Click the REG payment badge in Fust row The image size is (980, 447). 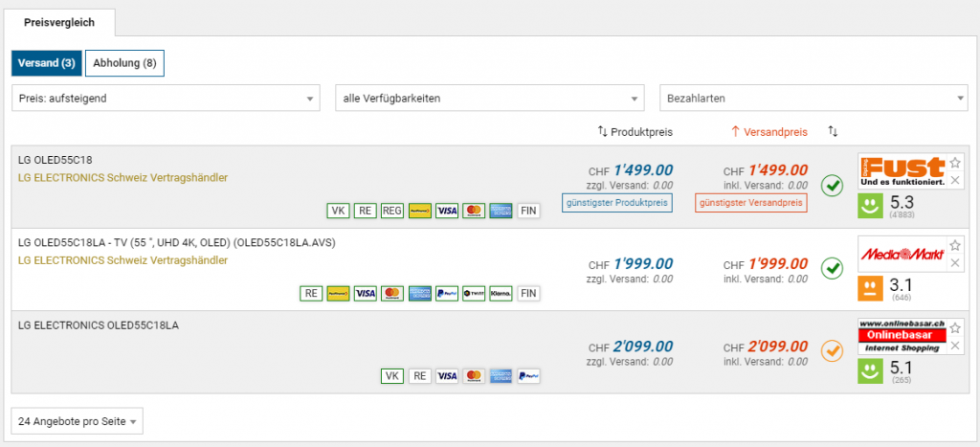(391, 211)
